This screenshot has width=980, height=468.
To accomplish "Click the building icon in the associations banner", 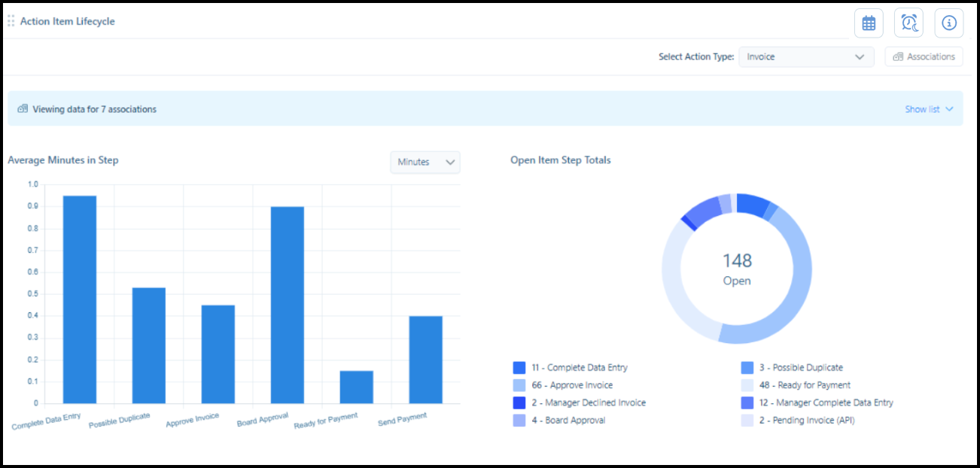I will tap(23, 109).
